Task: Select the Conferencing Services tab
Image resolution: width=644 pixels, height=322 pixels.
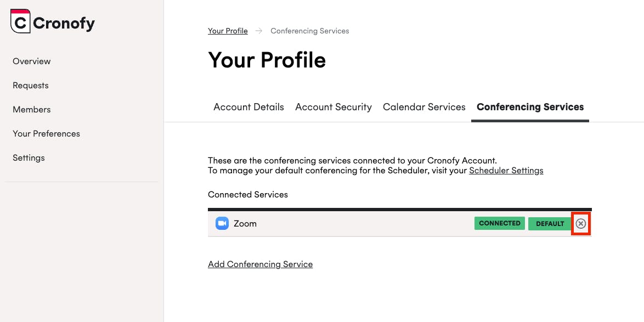Action: [x=530, y=107]
